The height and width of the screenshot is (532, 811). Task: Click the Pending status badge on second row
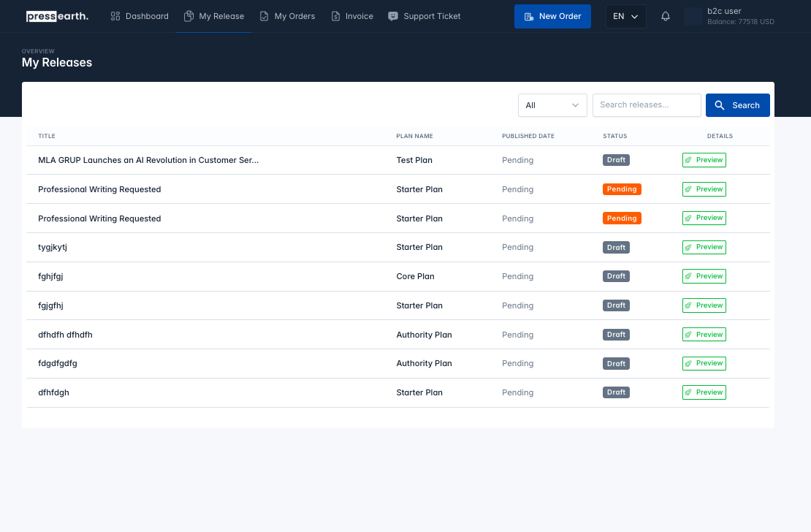[x=622, y=189]
